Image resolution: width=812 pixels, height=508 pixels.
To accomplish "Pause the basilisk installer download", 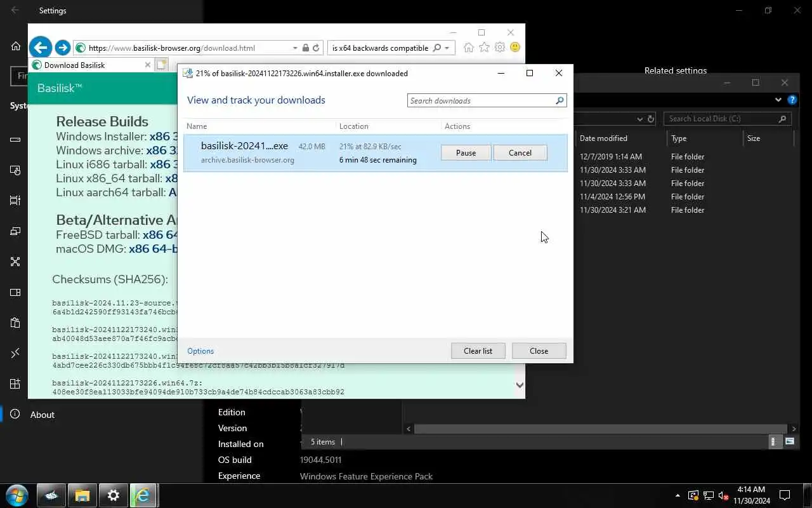I will [x=466, y=152].
